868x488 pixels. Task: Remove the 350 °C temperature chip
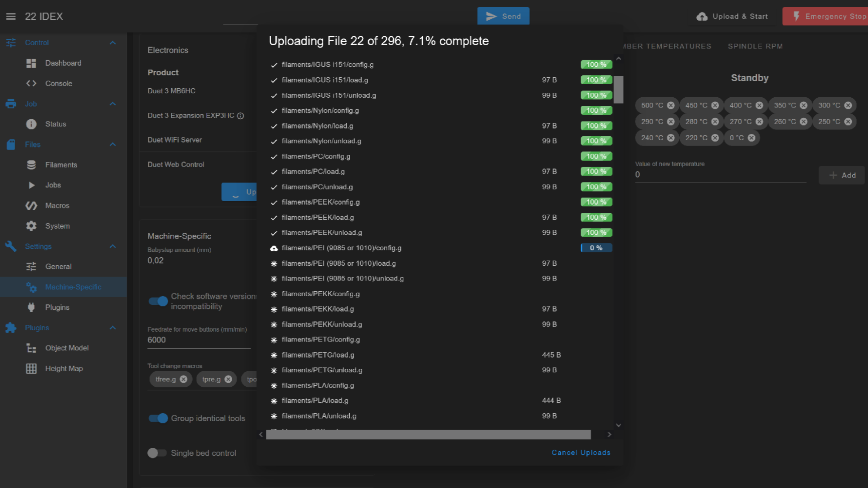[x=803, y=105]
